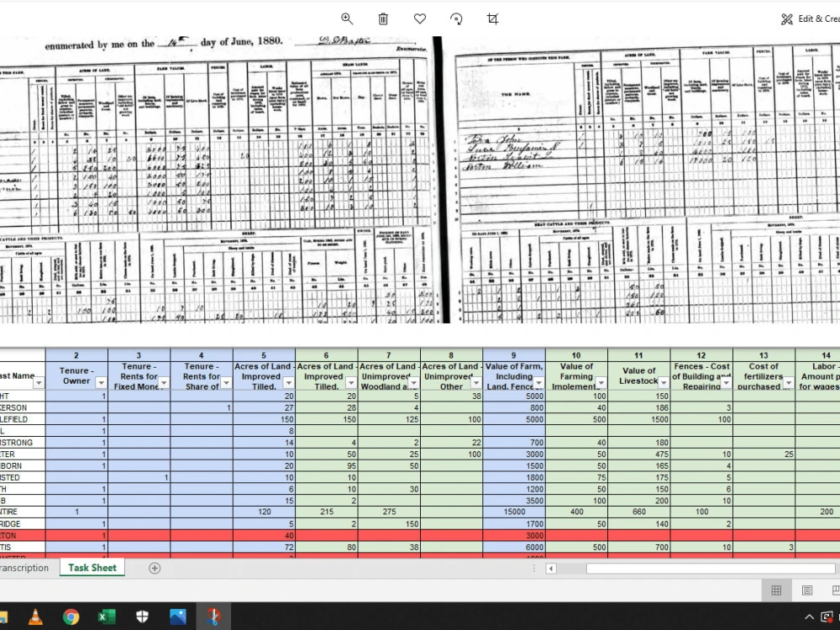Screen dimensions: 840x630
Task: Select the red row cell 40
Action: pyautogui.click(x=264, y=535)
